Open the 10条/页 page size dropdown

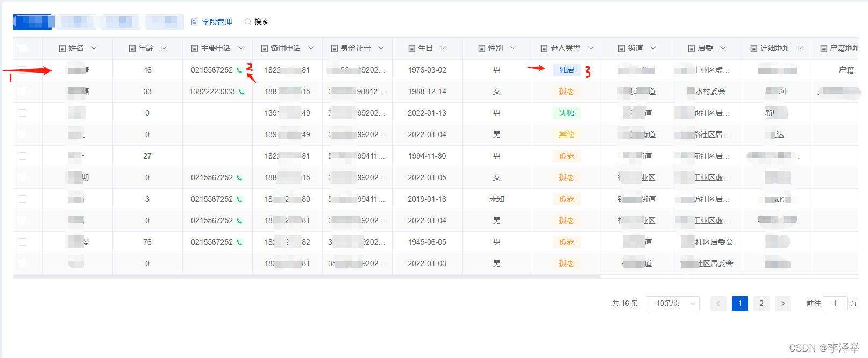coord(673,304)
